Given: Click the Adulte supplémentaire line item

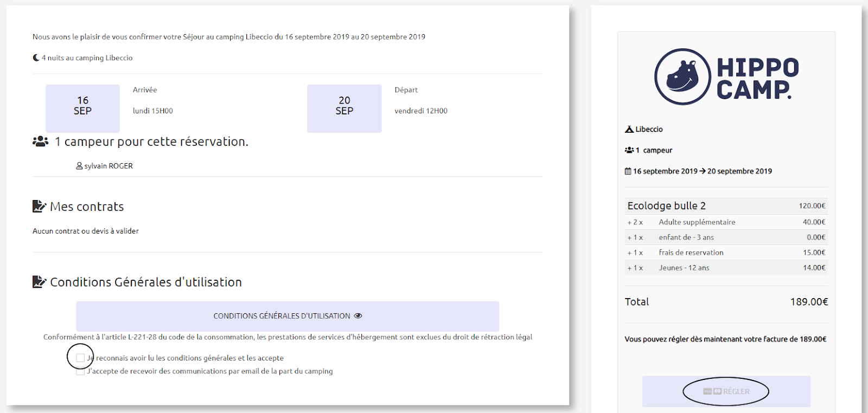Looking at the screenshot, I should tap(697, 222).
